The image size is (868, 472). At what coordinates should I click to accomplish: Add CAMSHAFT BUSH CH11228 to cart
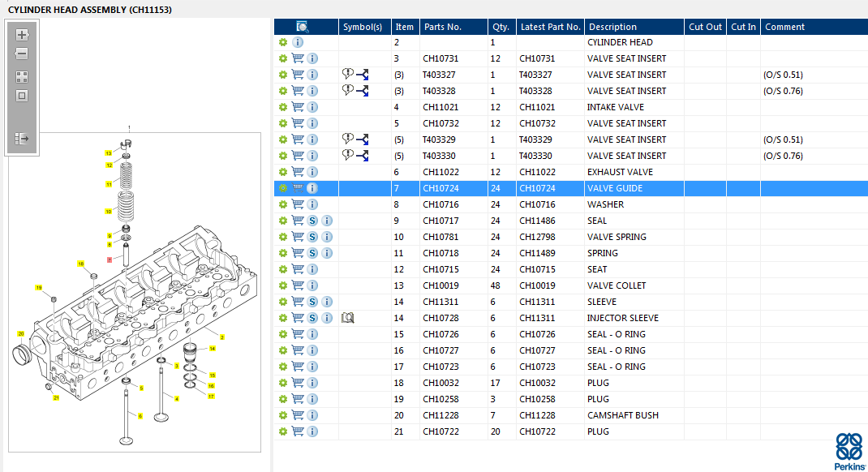tap(298, 415)
